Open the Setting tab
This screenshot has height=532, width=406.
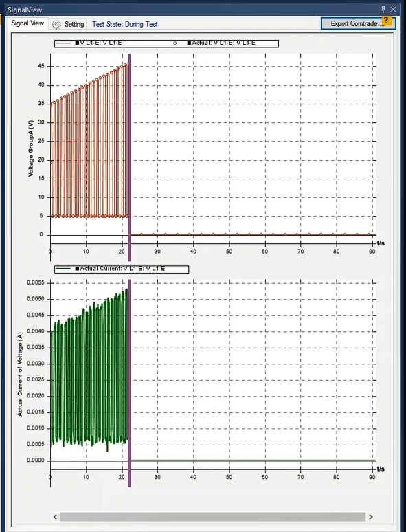click(x=68, y=25)
